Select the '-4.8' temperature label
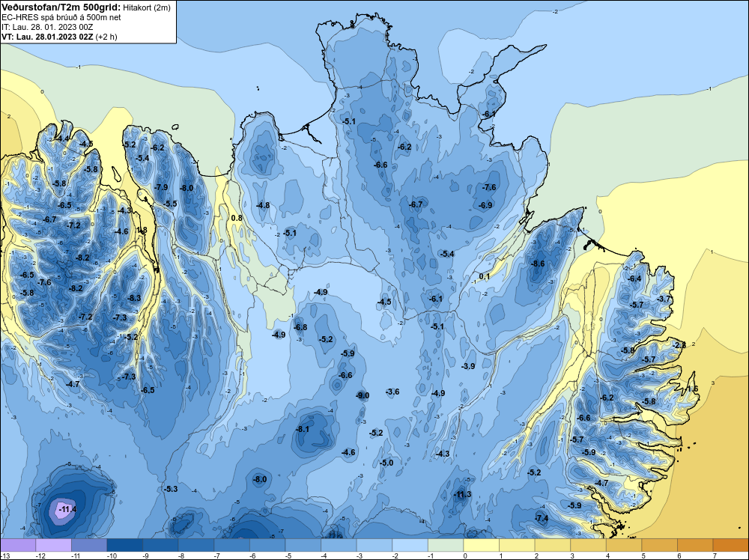 click(263, 205)
